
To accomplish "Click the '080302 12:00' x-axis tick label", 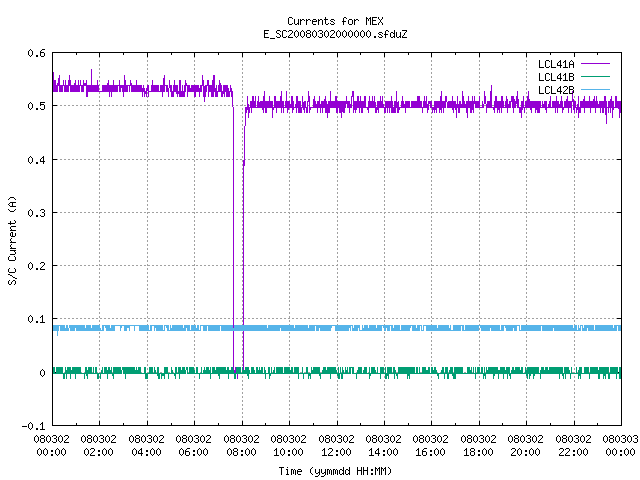I will (336, 446).
